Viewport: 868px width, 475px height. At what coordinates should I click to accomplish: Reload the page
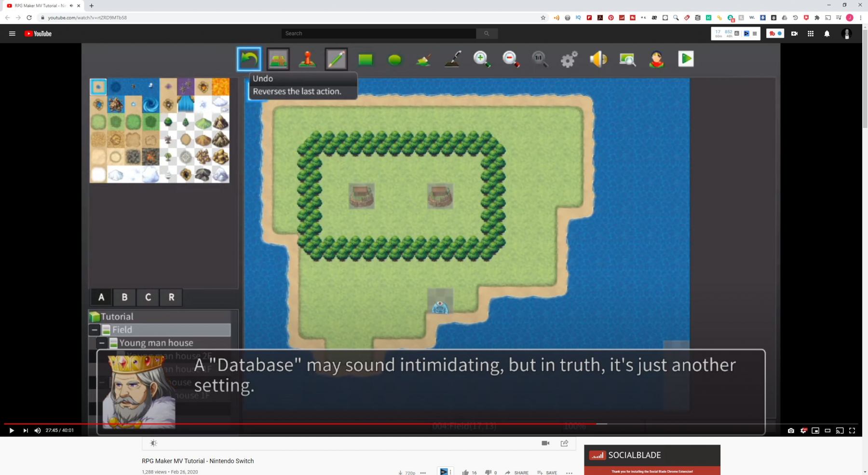click(x=29, y=17)
